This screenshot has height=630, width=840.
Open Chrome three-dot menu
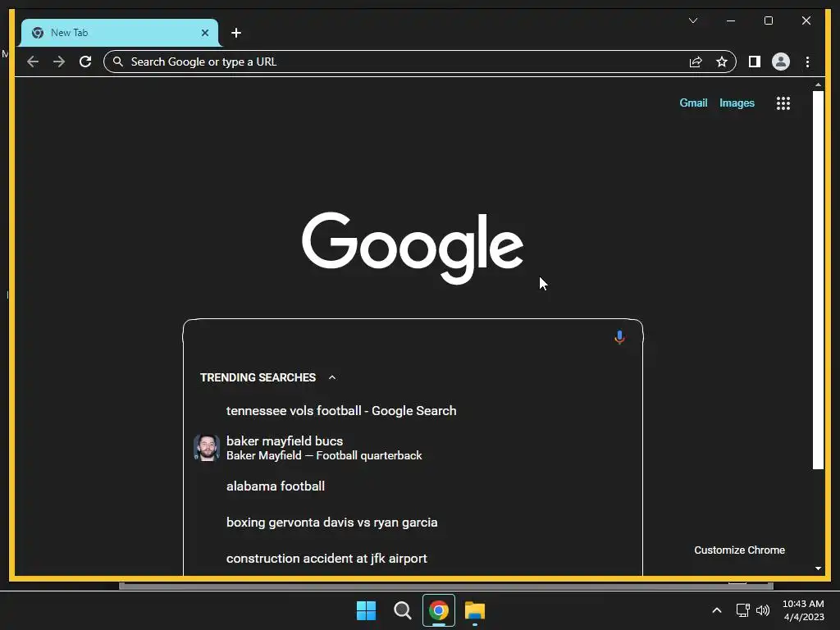[x=807, y=62]
